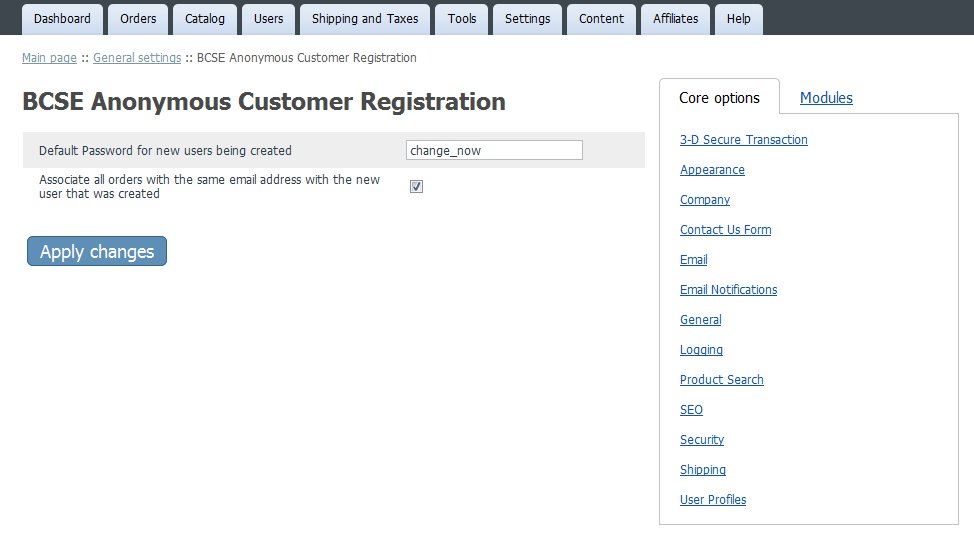This screenshot has width=974, height=556.
Task: Go to Shipping and Taxes tab
Action: tap(365, 19)
